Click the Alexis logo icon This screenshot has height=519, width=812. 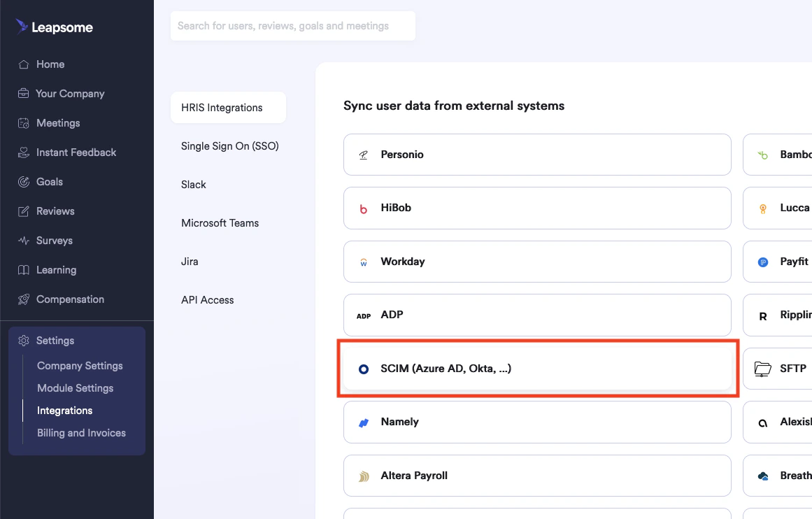click(763, 422)
